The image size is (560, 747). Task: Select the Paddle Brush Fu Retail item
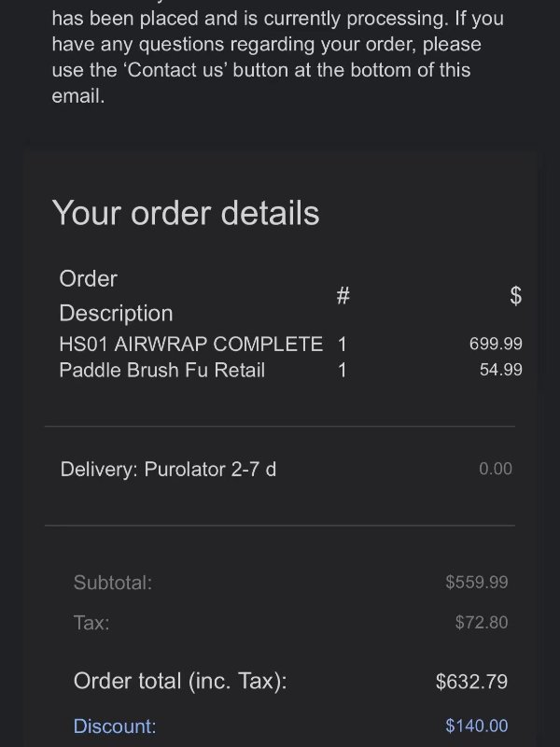pos(161,370)
